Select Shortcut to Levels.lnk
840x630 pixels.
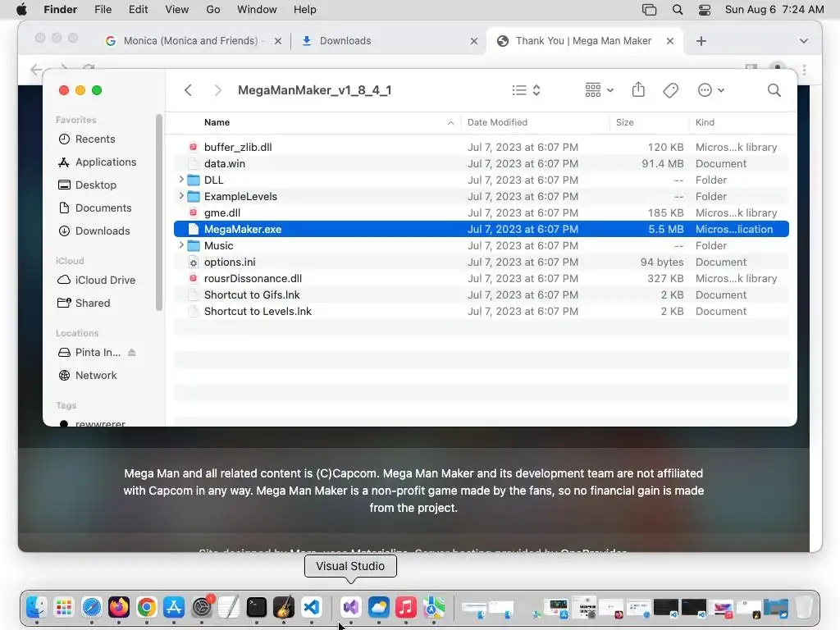click(x=481, y=311)
